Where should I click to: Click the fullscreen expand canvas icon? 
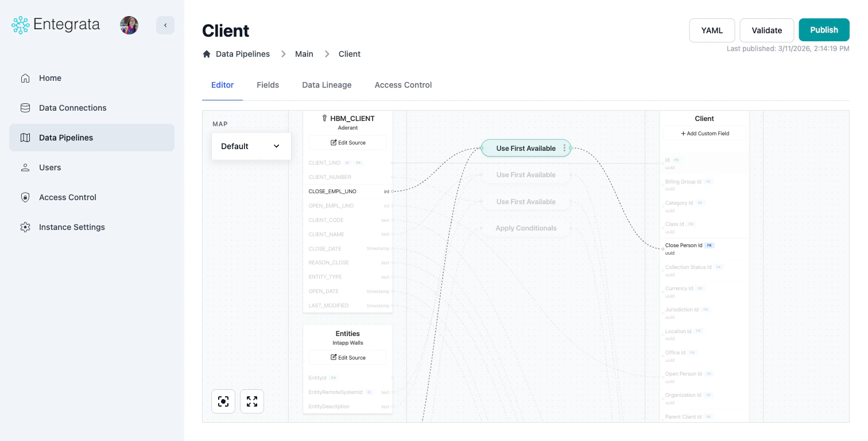tap(252, 401)
